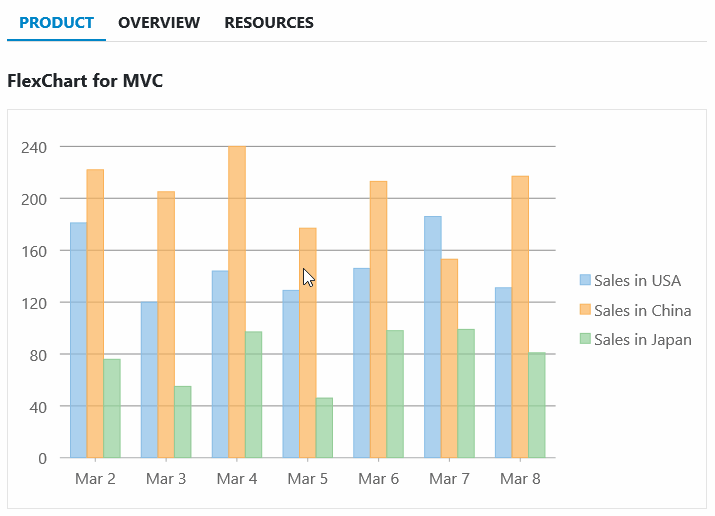Image resolution: width=715 pixels, height=516 pixels.
Task: Toggle the Sales in Japan legend label
Action: tap(642, 339)
